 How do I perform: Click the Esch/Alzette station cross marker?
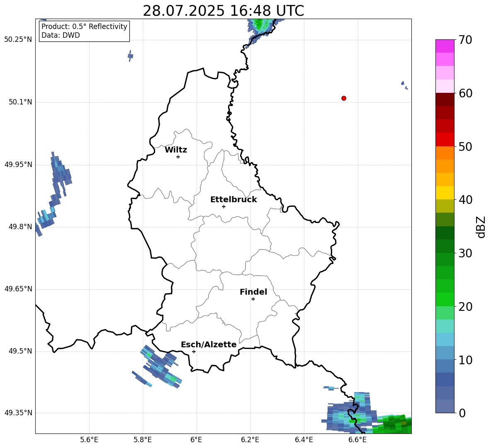[194, 351]
